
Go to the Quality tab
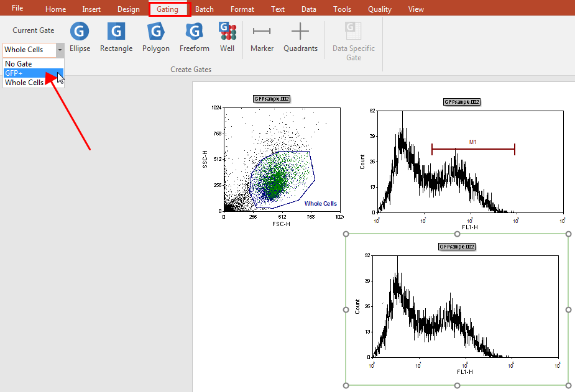379,9
